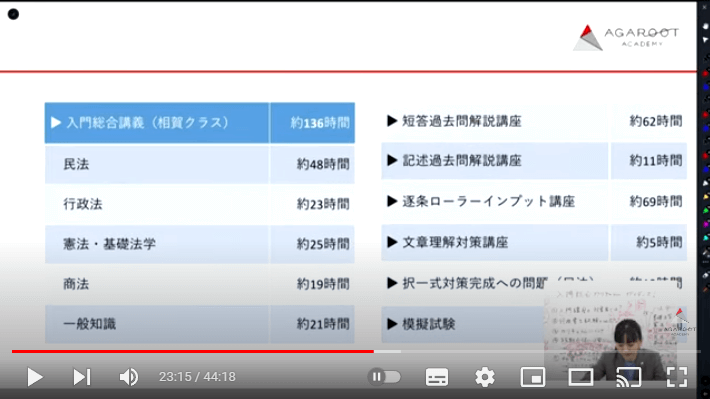Click the 模擬試験 row
Image resolution: width=710 pixels, height=399 pixels.
[462, 324]
